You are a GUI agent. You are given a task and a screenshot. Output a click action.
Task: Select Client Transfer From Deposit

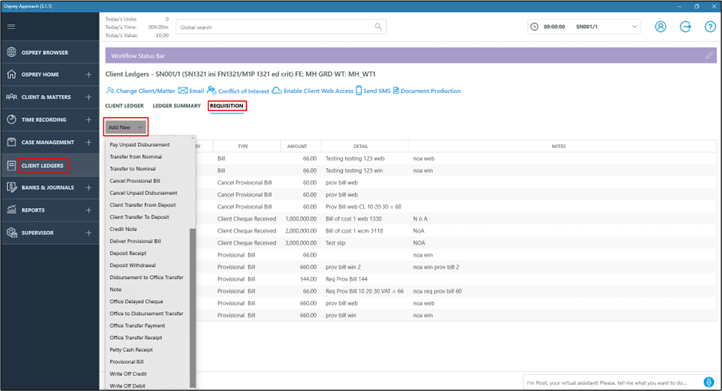click(143, 205)
